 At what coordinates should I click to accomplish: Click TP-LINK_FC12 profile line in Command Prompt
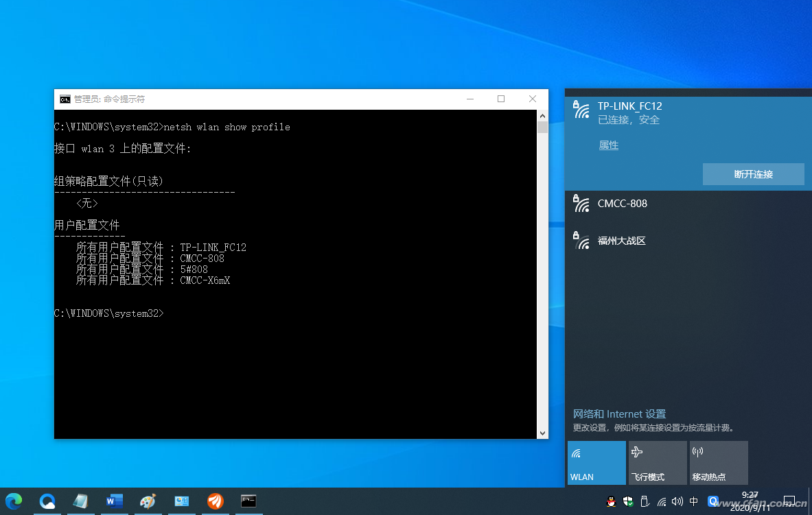[x=161, y=248]
